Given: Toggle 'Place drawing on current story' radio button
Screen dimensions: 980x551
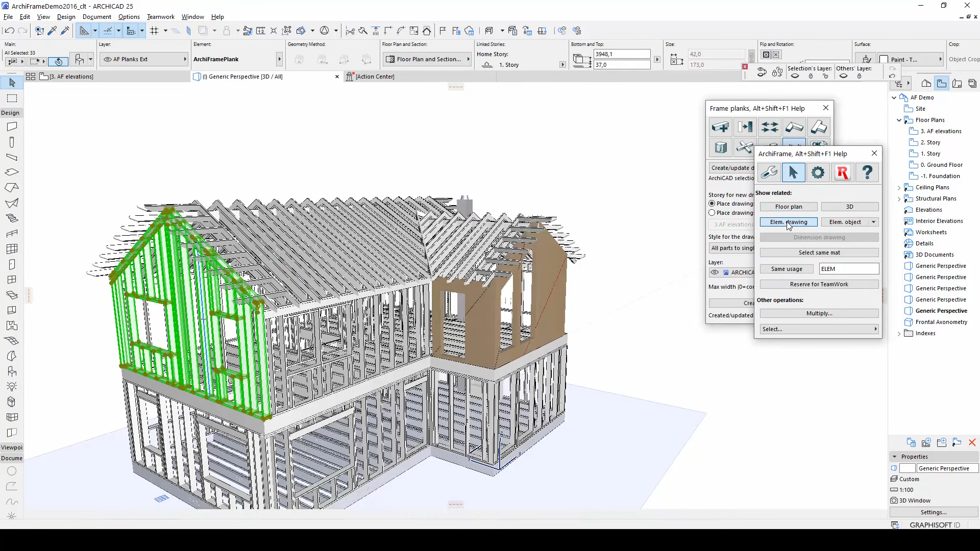Looking at the screenshot, I should click(x=713, y=203).
